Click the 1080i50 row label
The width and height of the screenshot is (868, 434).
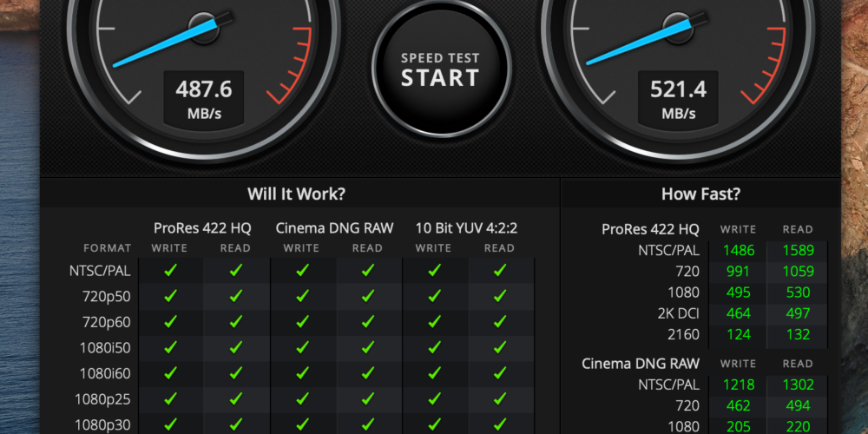coord(105,348)
